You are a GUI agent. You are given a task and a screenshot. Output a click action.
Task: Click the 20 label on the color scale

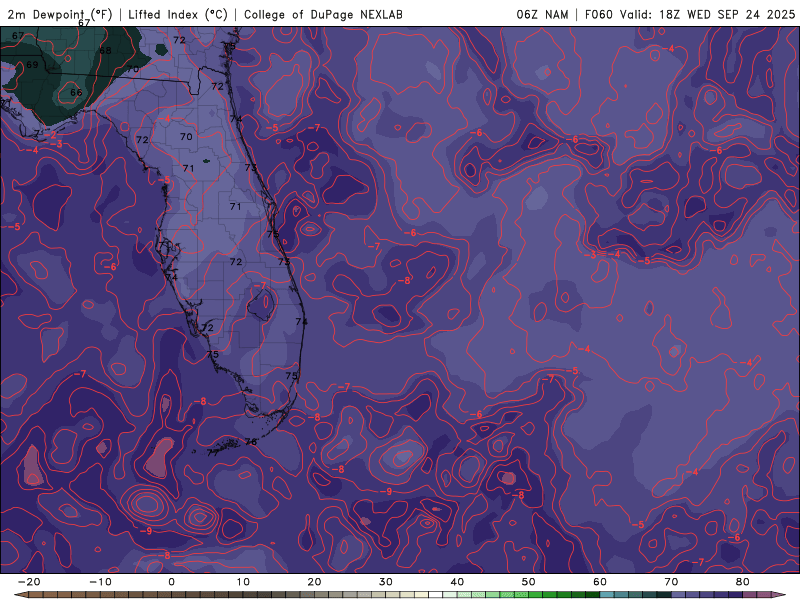coord(314,582)
